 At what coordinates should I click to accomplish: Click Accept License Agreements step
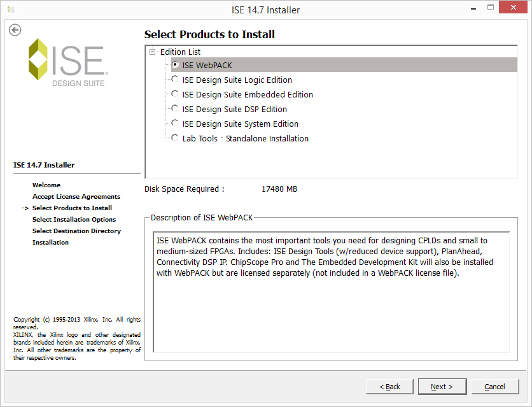pos(76,197)
